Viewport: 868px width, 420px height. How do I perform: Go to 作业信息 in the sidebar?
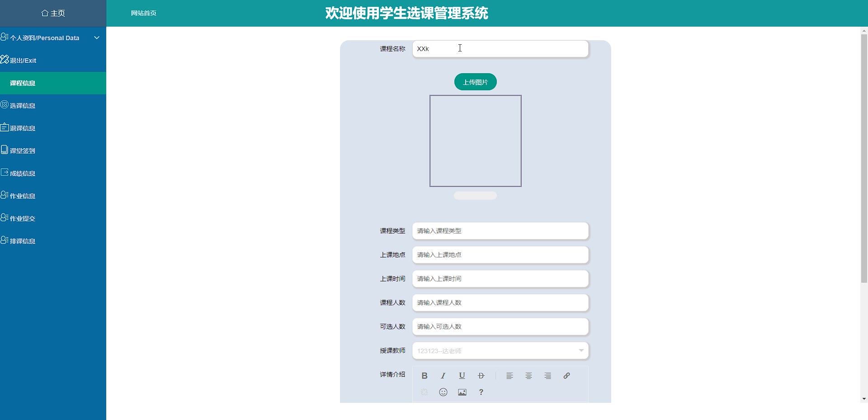click(x=53, y=196)
